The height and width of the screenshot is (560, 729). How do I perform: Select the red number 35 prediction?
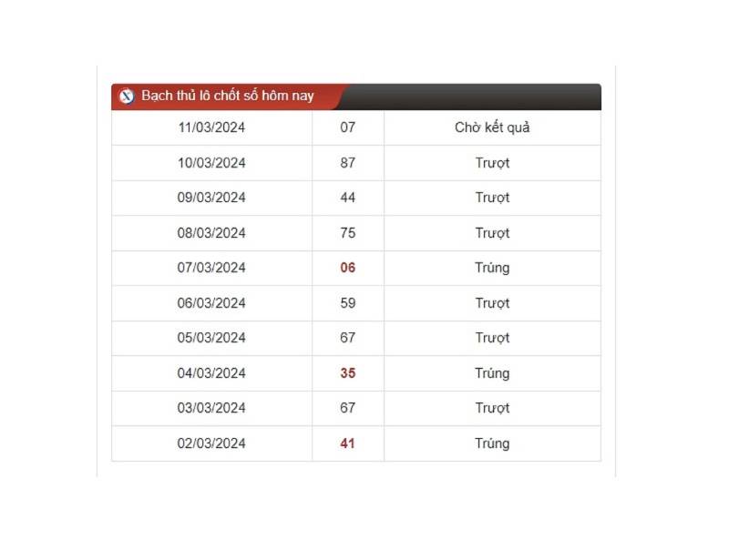tap(348, 373)
